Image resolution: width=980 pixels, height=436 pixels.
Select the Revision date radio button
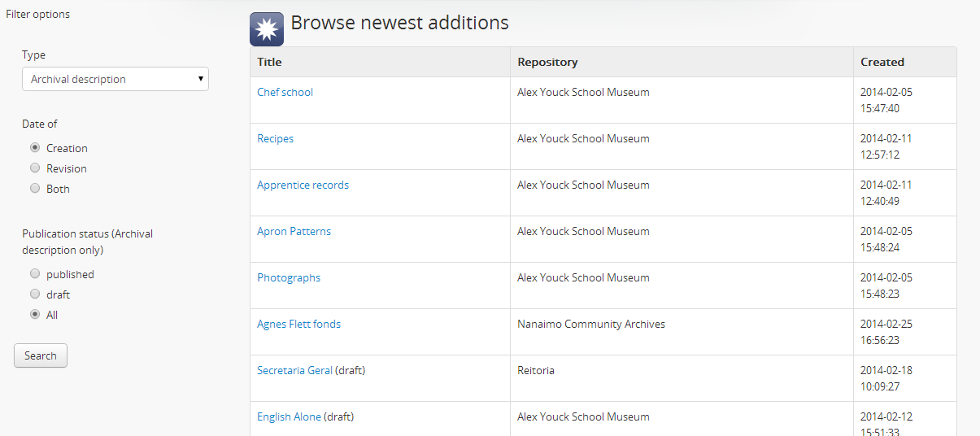click(x=35, y=168)
